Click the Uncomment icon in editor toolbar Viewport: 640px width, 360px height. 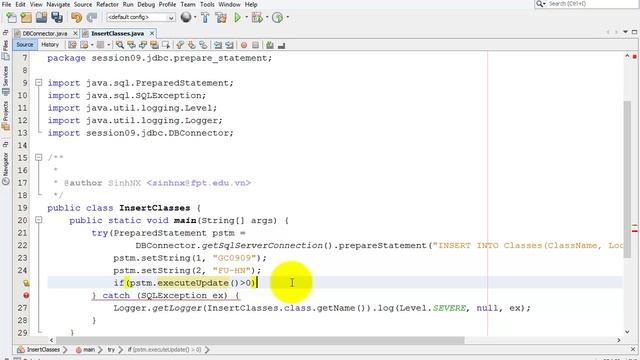(281, 45)
